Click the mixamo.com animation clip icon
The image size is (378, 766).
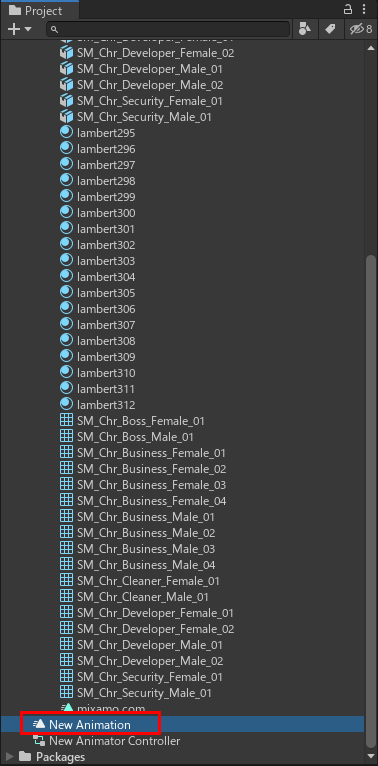tap(66, 708)
